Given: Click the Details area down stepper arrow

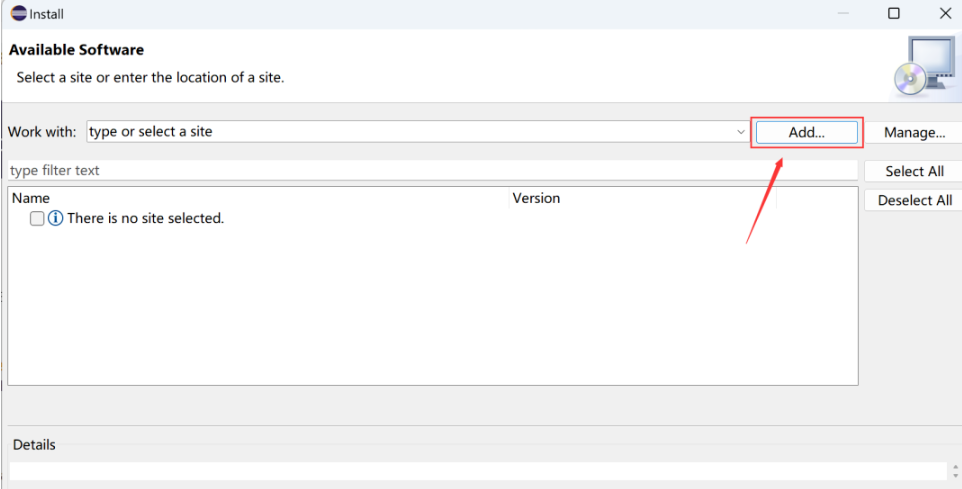Looking at the screenshot, I should (x=955, y=475).
